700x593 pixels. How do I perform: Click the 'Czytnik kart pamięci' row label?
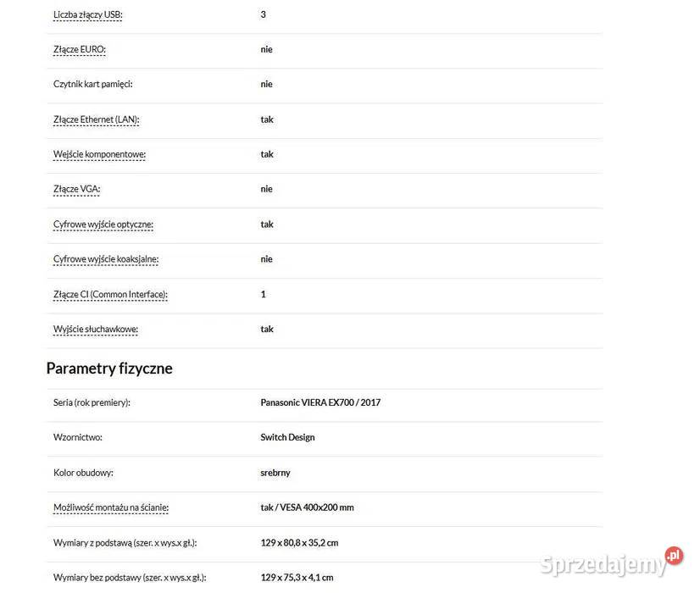[93, 85]
